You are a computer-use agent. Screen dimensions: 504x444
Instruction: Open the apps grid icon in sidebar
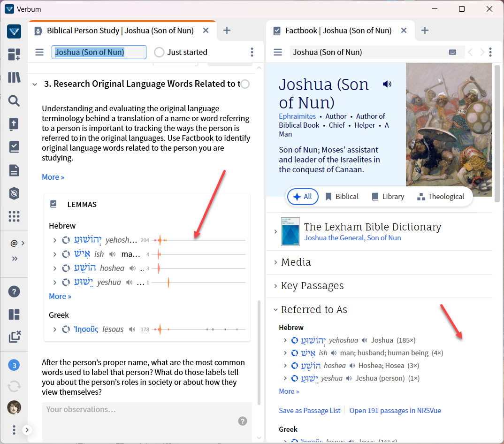(x=14, y=216)
